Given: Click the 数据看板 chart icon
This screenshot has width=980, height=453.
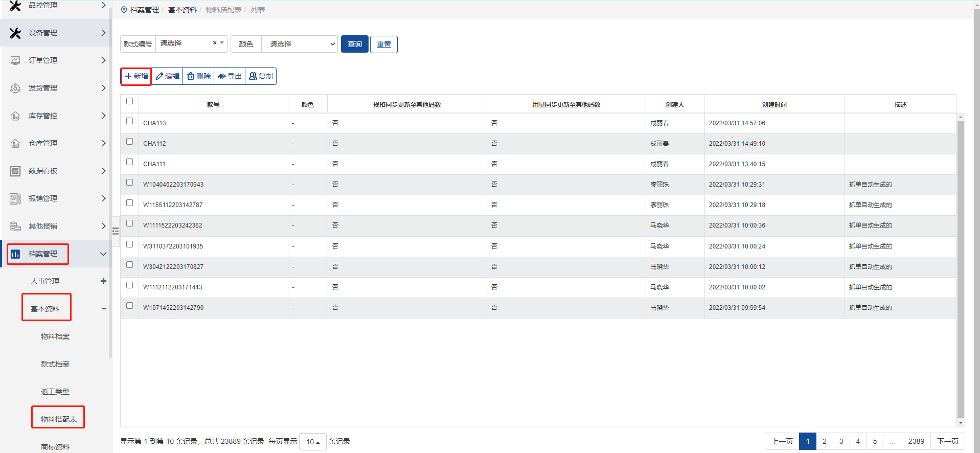Looking at the screenshot, I should [x=15, y=171].
